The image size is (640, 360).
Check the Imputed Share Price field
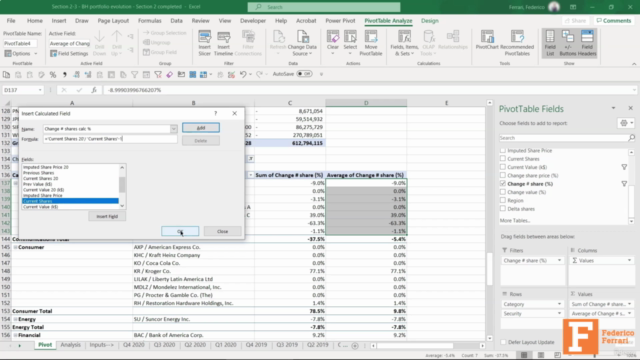pyautogui.click(x=503, y=150)
